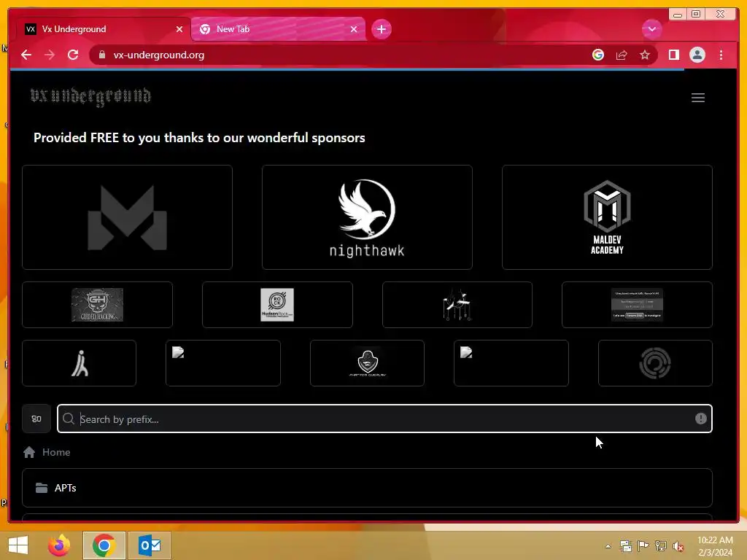The height and width of the screenshot is (560, 747).
Task: Click the padlock site info icon
Action: [x=101, y=55]
